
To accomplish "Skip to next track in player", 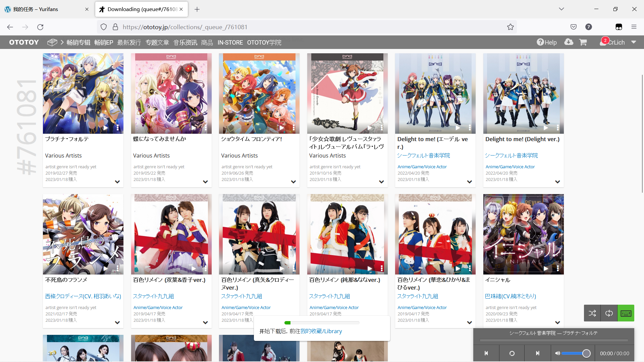I will click(x=537, y=353).
